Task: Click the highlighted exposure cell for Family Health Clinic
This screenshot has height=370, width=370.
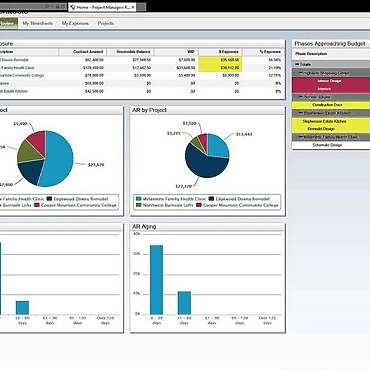Action: (220, 68)
